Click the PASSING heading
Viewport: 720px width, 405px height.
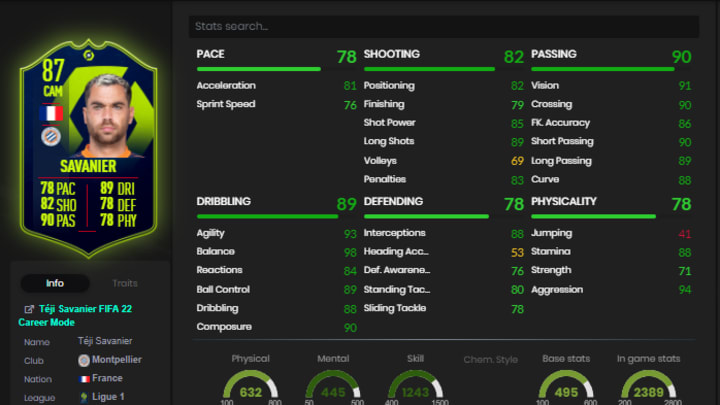[554, 54]
